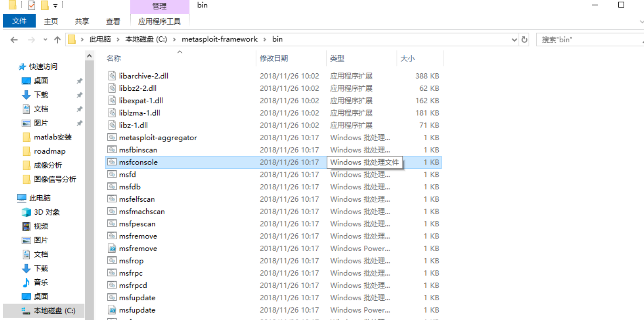Click the msfdb batch file icon

point(112,187)
